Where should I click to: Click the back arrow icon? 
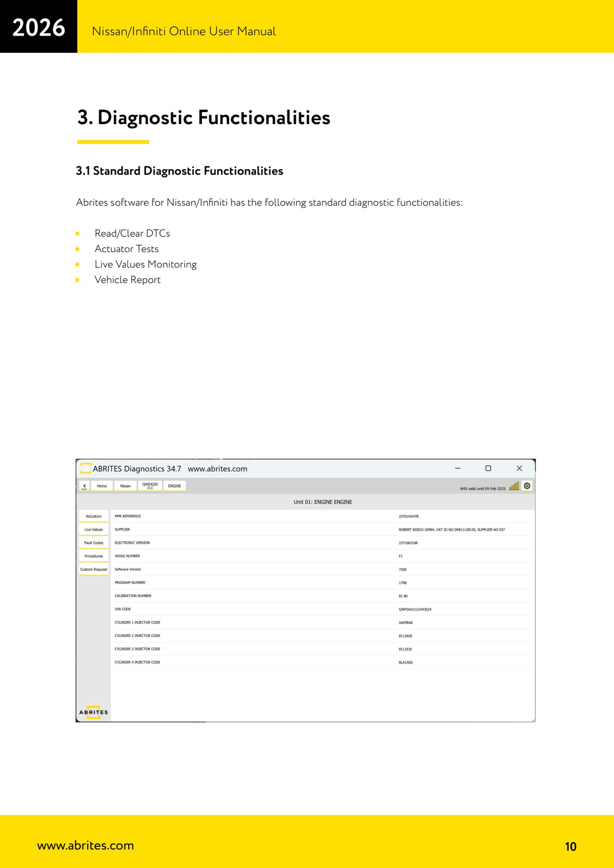pyautogui.click(x=85, y=486)
